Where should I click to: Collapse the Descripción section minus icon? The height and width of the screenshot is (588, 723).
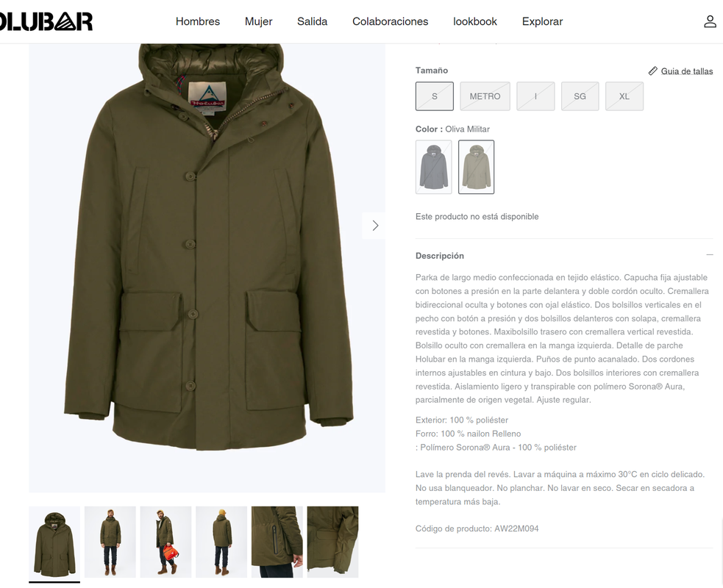tap(709, 255)
